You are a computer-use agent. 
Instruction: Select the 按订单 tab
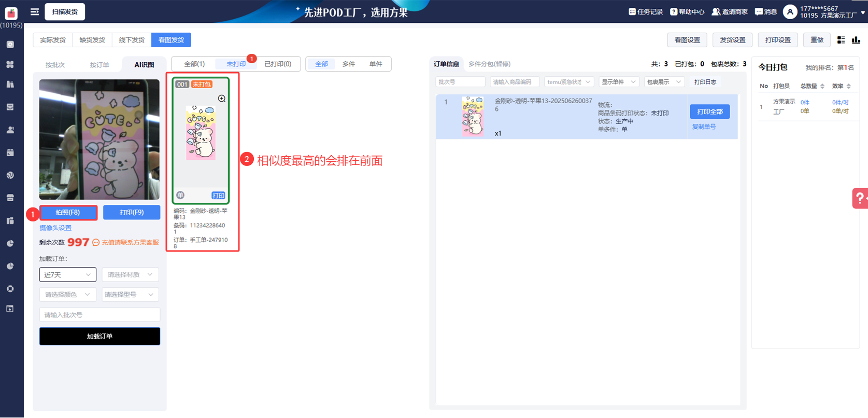(x=99, y=65)
